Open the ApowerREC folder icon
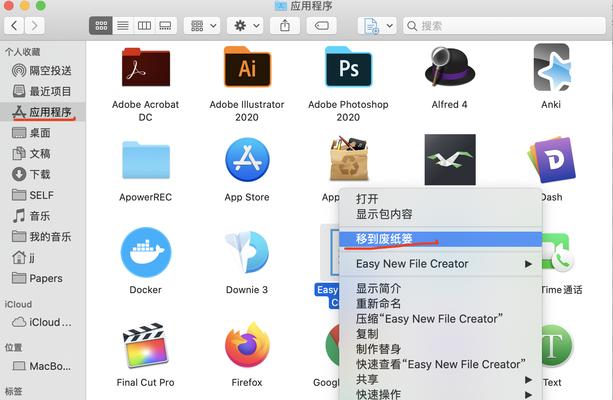This screenshot has height=400, width=613. [146, 160]
